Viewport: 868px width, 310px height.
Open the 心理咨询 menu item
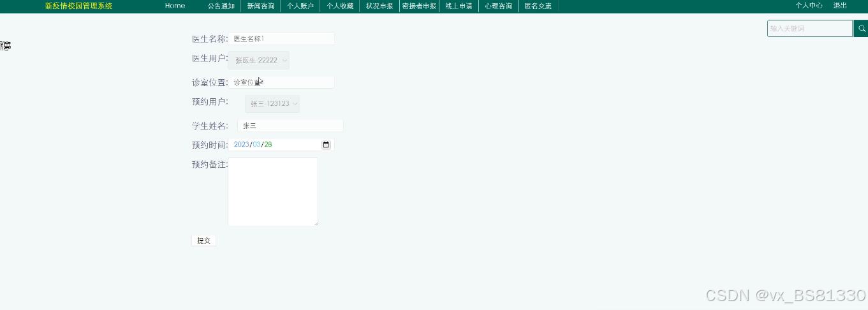coord(498,6)
